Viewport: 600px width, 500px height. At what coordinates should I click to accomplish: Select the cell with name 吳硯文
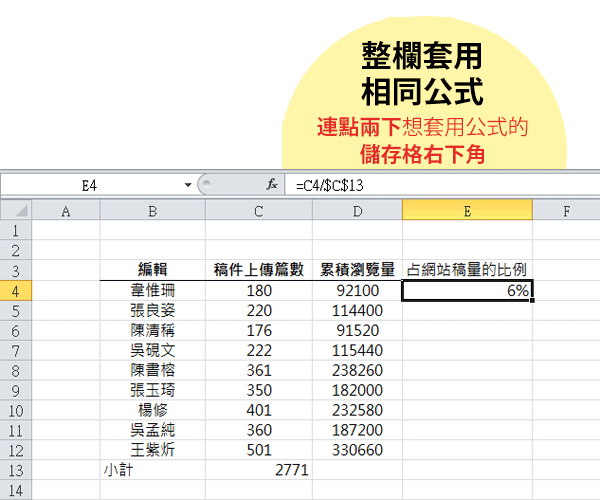pos(153,350)
